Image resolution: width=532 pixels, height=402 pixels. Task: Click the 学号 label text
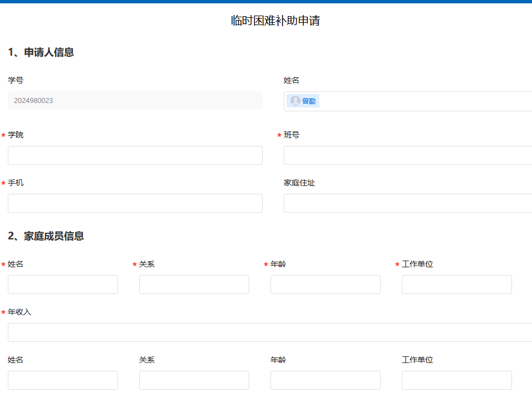pos(16,81)
